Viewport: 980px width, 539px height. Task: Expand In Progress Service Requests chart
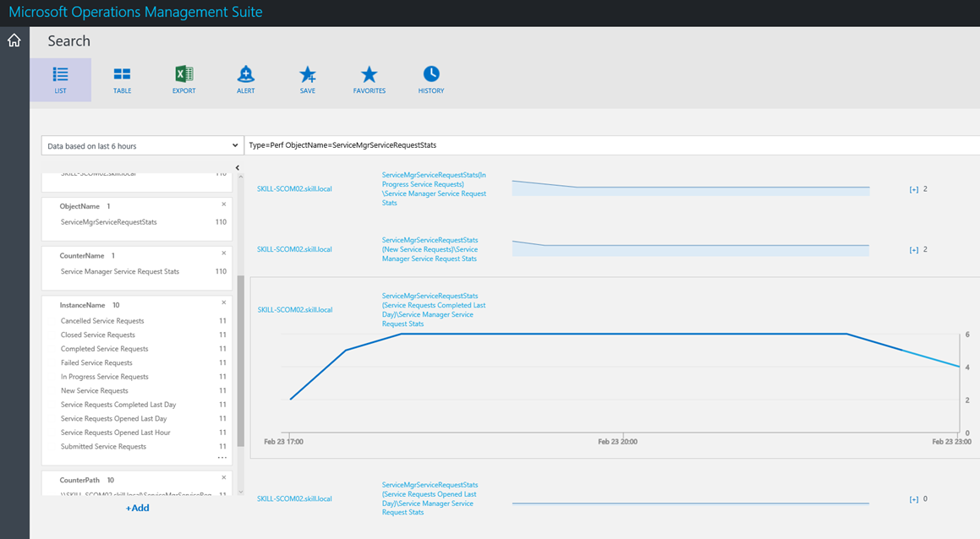[x=914, y=189]
